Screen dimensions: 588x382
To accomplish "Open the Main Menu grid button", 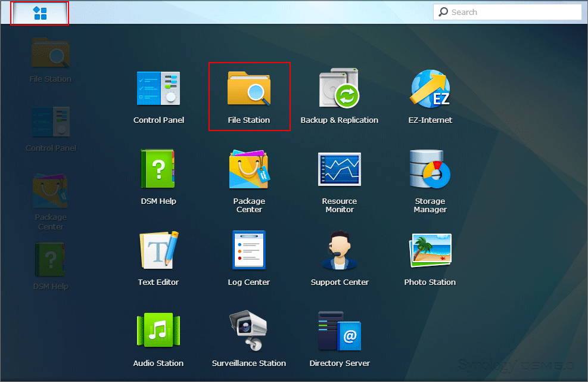I will (x=40, y=13).
